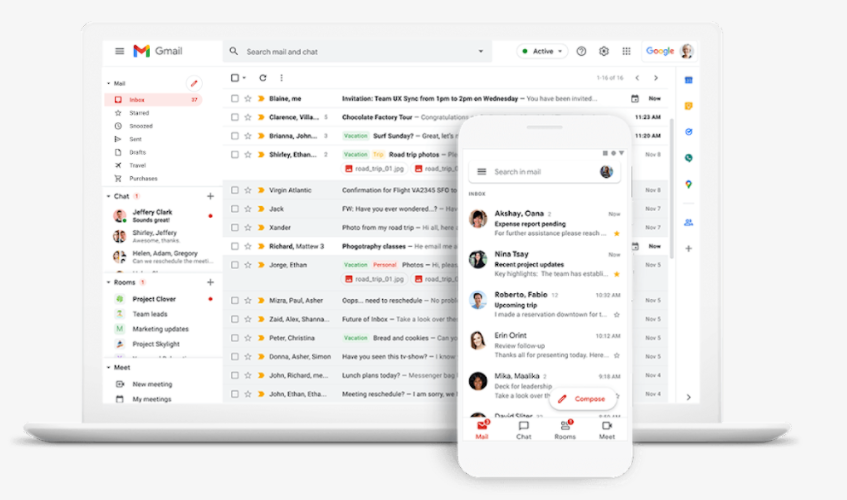Open select-all checkbox dropdown arrow

tap(244, 78)
